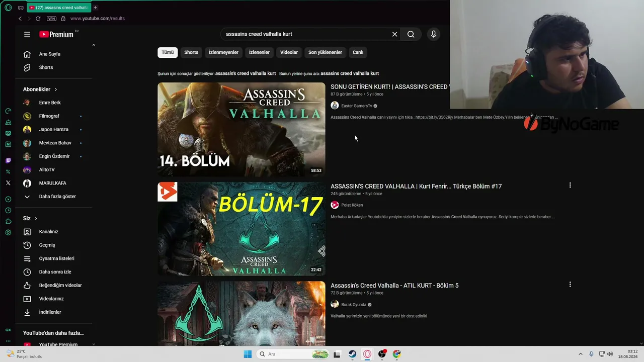
Task: Open a new browser tab
Action: coord(95,8)
